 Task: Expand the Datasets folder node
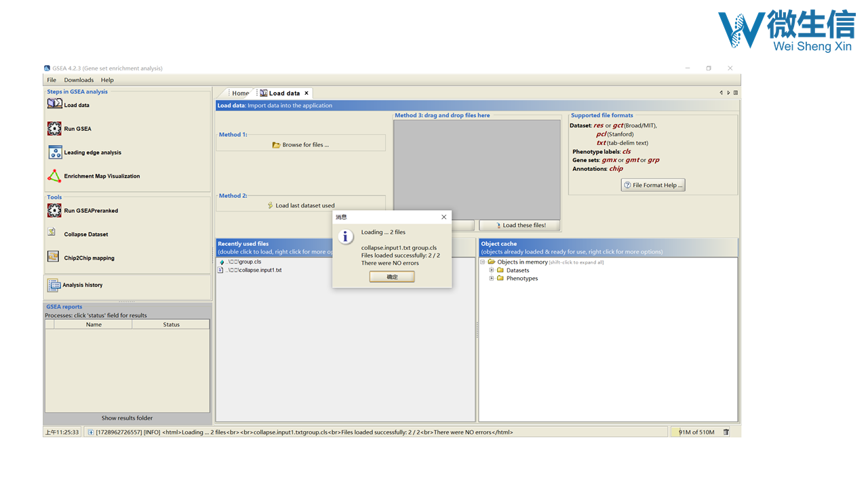(492, 270)
